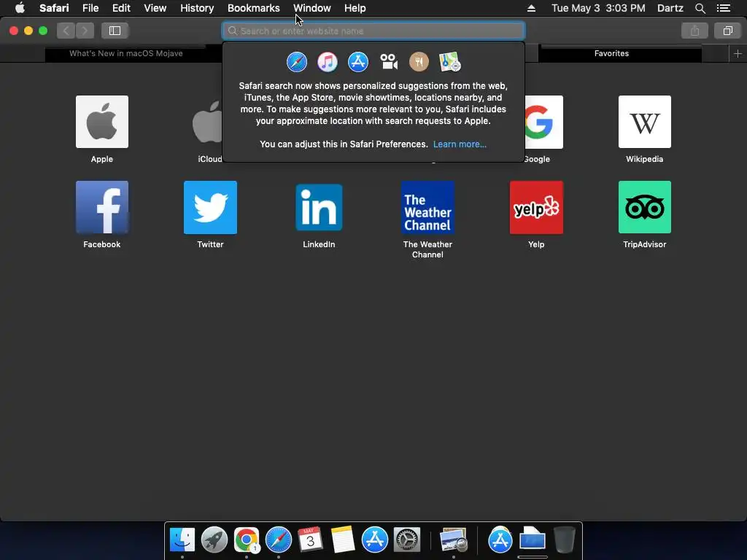Image resolution: width=747 pixels, height=560 pixels.
Task: Open Launchpad rocket from the Dock
Action: pyautogui.click(x=214, y=540)
